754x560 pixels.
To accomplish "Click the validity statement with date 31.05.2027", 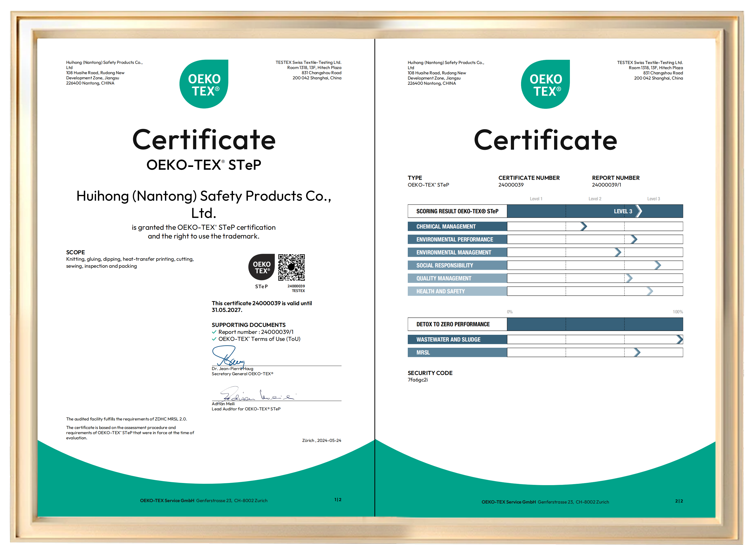I will (x=261, y=307).
